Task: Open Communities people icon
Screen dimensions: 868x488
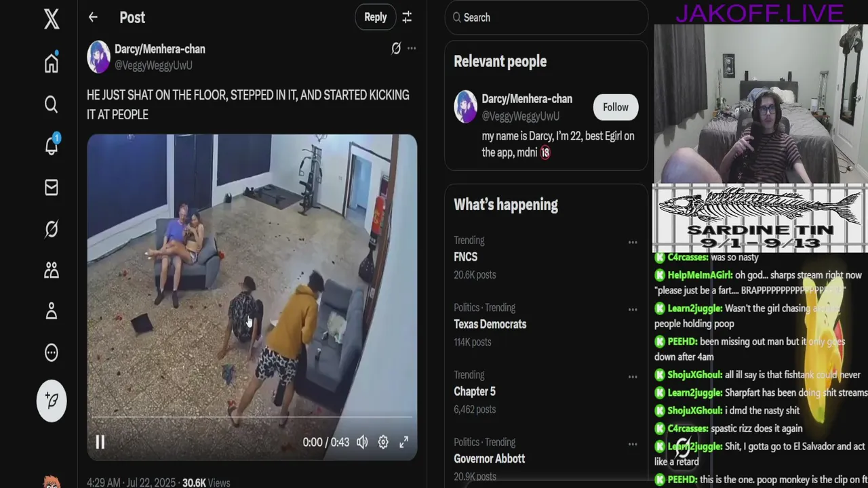Action: (x=52, y=270)
